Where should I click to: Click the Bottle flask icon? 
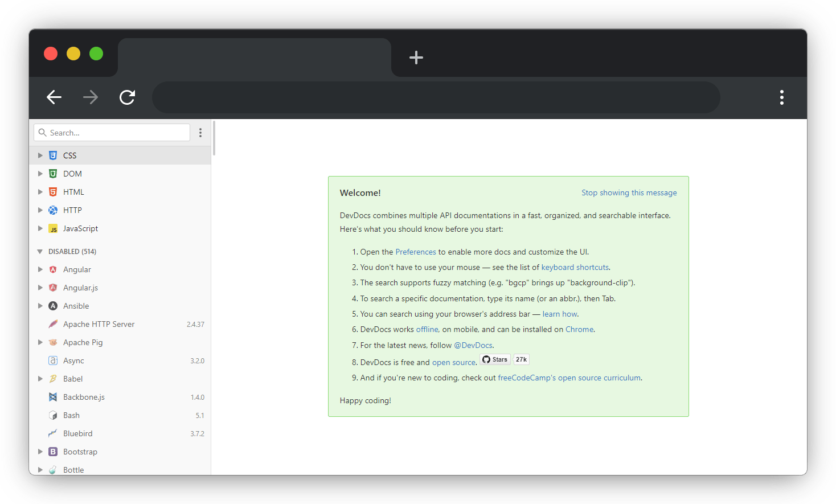pyautogui.click(x=53, y=470)
